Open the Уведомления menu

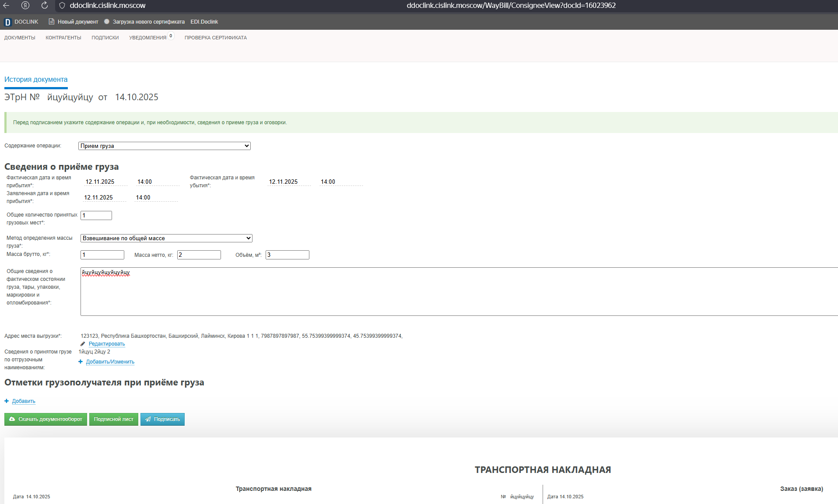point(148,38)
